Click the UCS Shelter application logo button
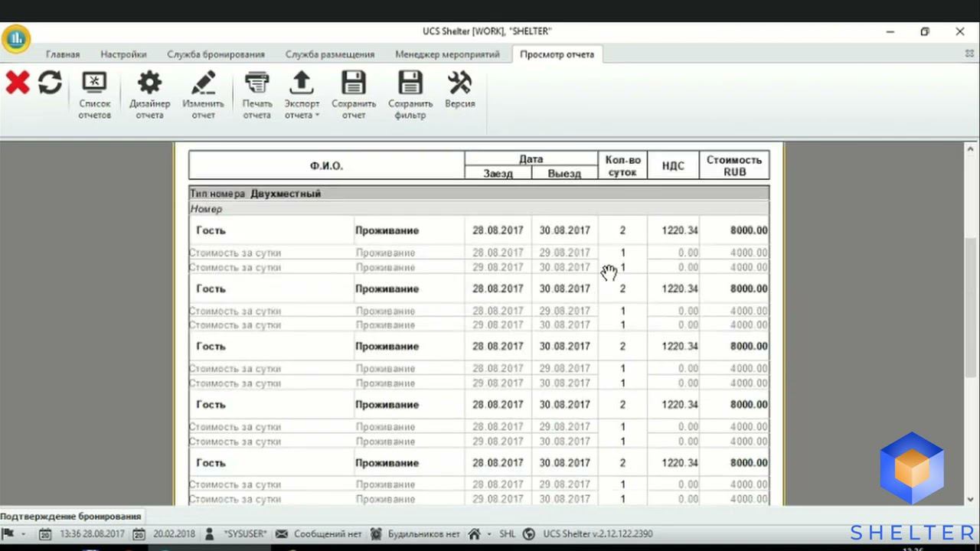This screenshot has height=551, width=980. coord(15,38)
